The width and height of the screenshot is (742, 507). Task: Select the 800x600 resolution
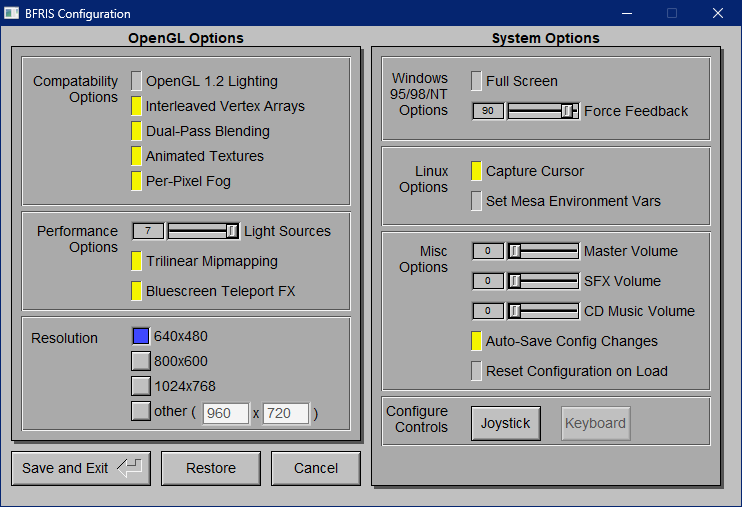point(140,361)
